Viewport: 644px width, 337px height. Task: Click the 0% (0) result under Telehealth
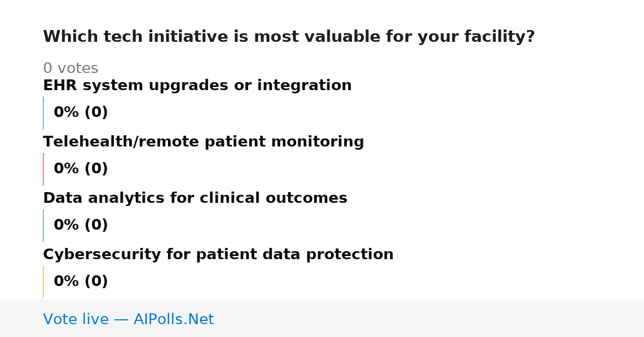tap(80, 169)
